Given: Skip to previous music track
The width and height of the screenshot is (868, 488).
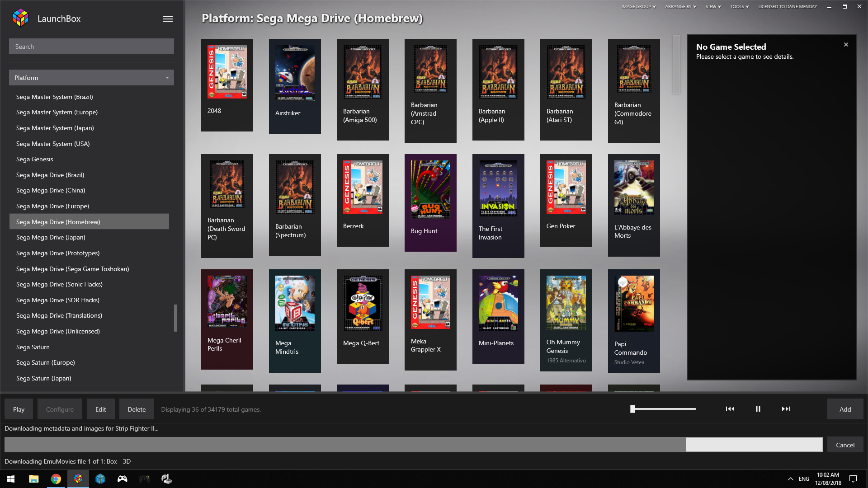Looking at the screenshot, I should (730, 409).
